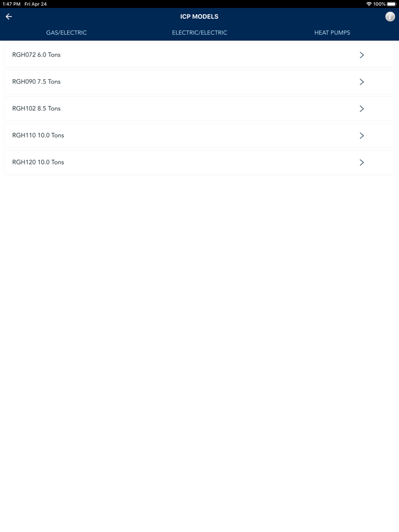This screenshot has height=532, width=399.
Task: Switch to the HEAT PUMPS tab
Action: point(333,32)
